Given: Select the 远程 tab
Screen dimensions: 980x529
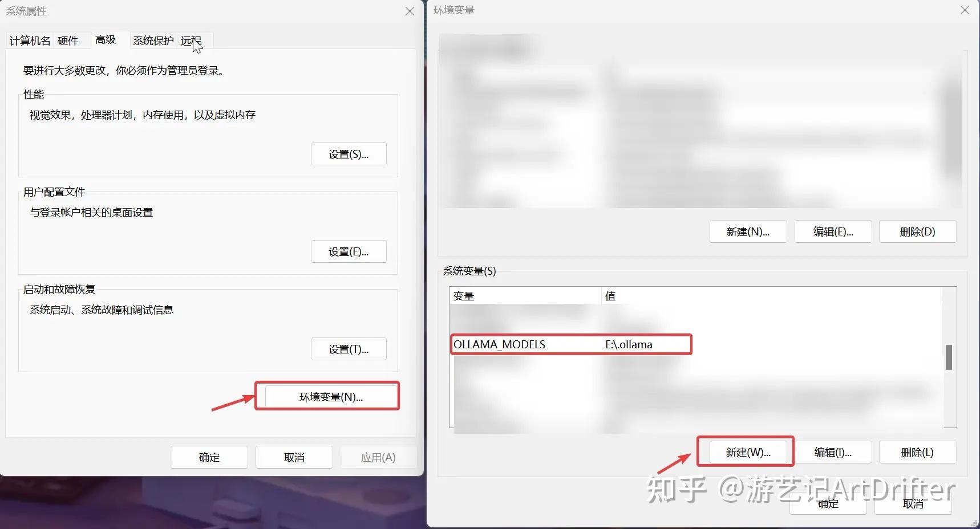Looking at the screenshot, I should click(191, 40).
